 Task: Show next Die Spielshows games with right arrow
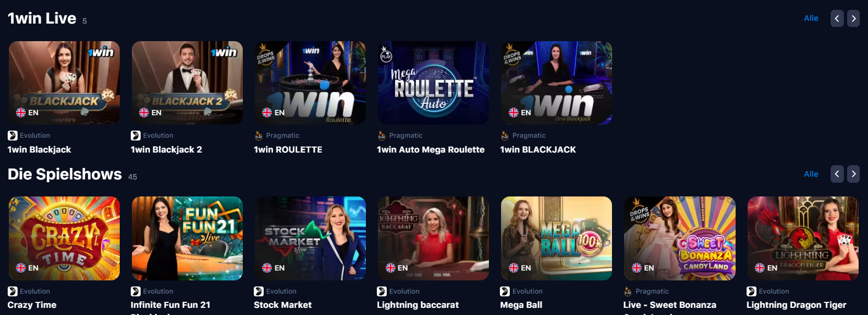pyautogui.click(x=853, y=174)
